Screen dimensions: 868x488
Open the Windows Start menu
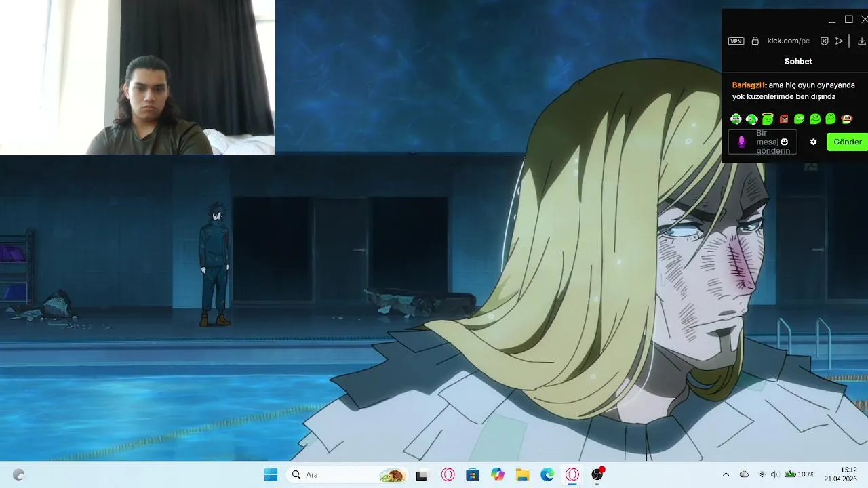coord(271,474)
